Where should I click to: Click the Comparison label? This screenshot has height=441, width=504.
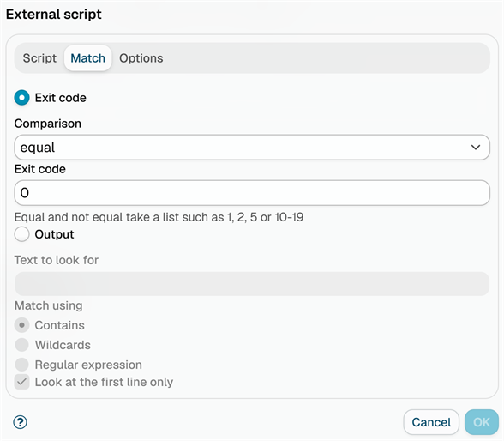pos(48,124)
